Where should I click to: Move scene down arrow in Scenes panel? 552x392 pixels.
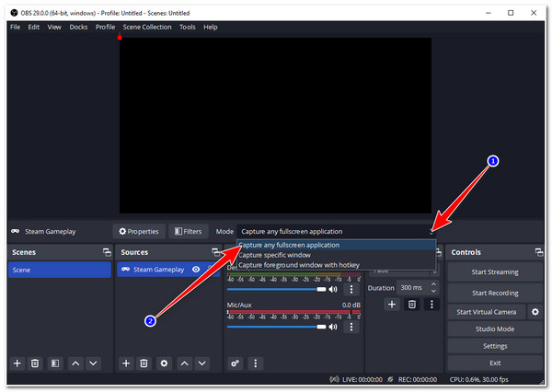click(x=93, y=363)
